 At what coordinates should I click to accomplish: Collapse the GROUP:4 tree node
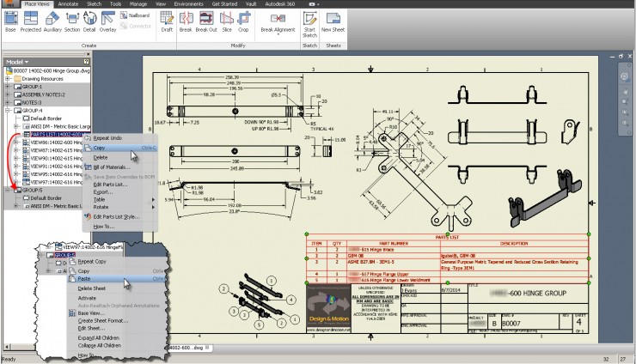tap(8, 110)
